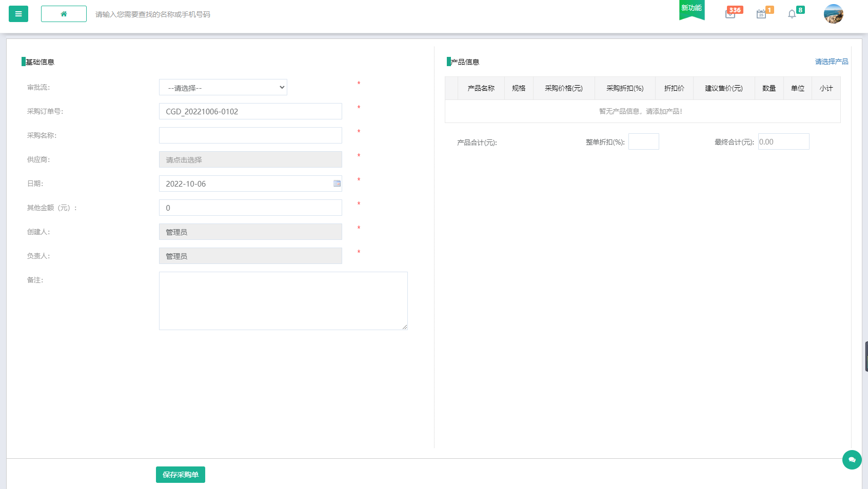Open the supplier selection field
This screenshot has width=868, height=489.
pos(250,159)
